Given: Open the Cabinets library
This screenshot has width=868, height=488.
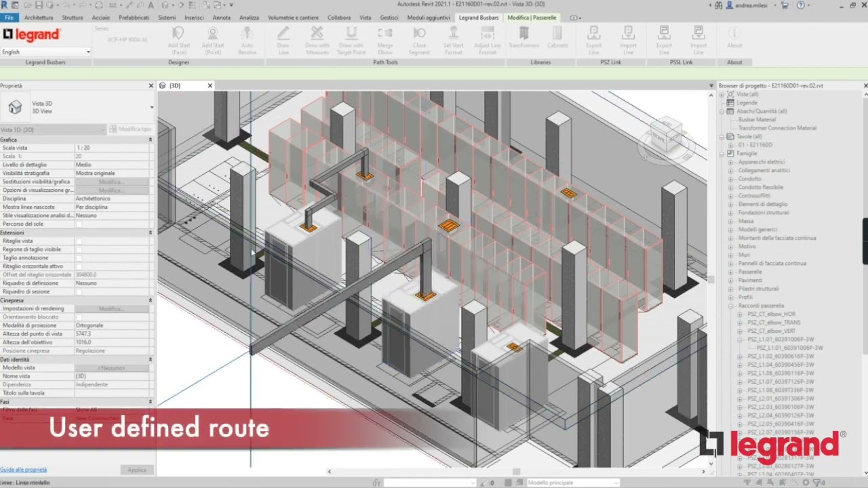Looking at the screenshot, I should 557,37.
